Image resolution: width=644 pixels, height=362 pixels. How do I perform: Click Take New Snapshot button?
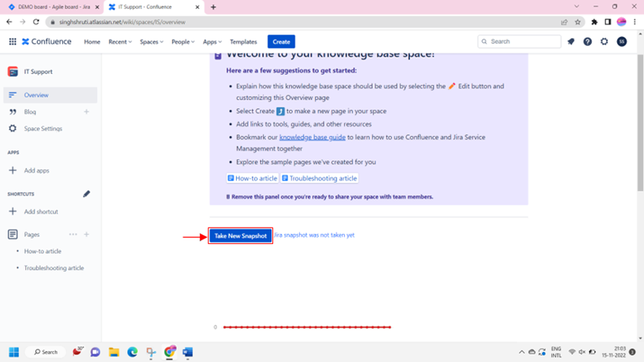[240, 236]
